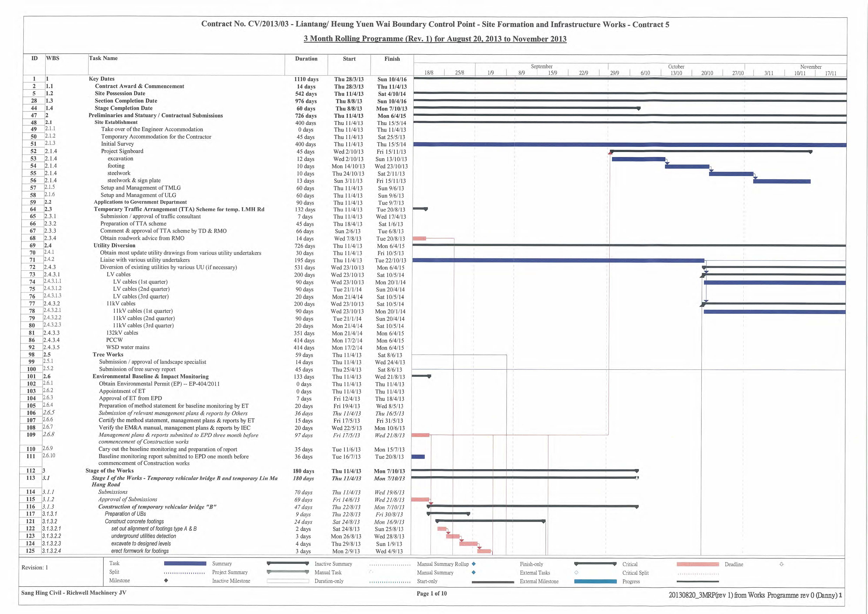Click the September month label in the timescale
The width and height of the screenshot is (868, 614).
click(542, 67)
